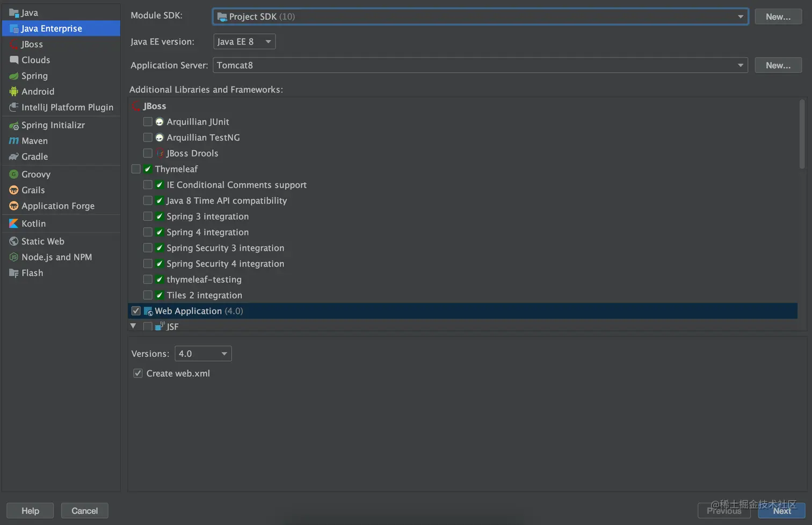
Task: Click the JBoss Drools icon
Action: pyautogui.click(x=160, y=153)
